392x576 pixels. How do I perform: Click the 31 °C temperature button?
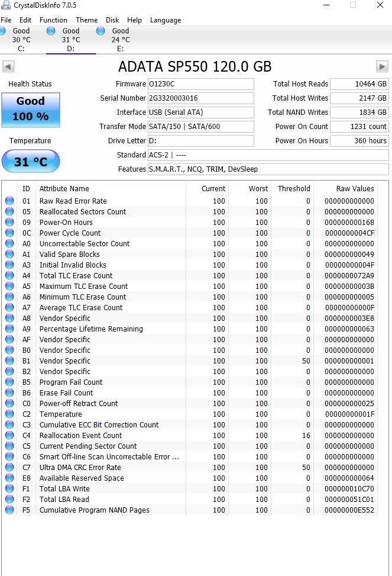pos(31,161)
